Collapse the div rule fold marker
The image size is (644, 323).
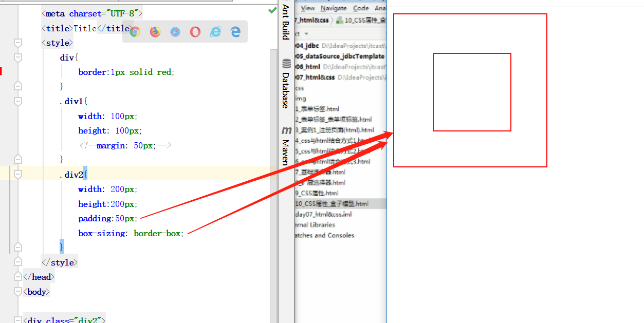click(x=18, y=58)
